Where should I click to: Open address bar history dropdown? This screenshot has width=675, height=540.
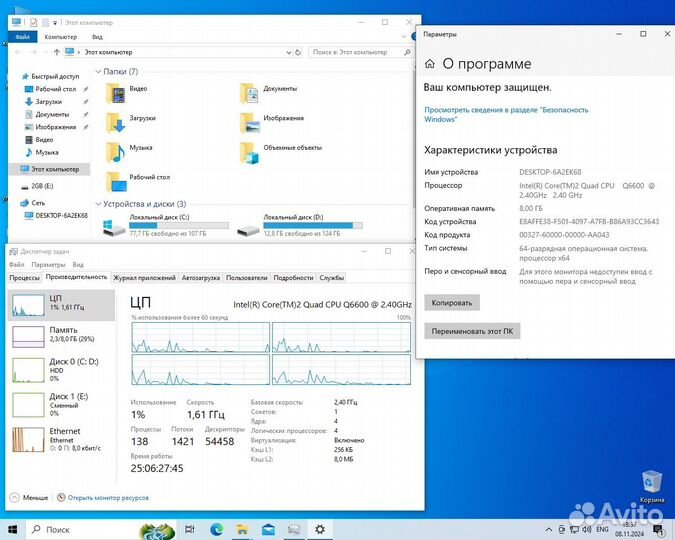[x=288, y=52]
